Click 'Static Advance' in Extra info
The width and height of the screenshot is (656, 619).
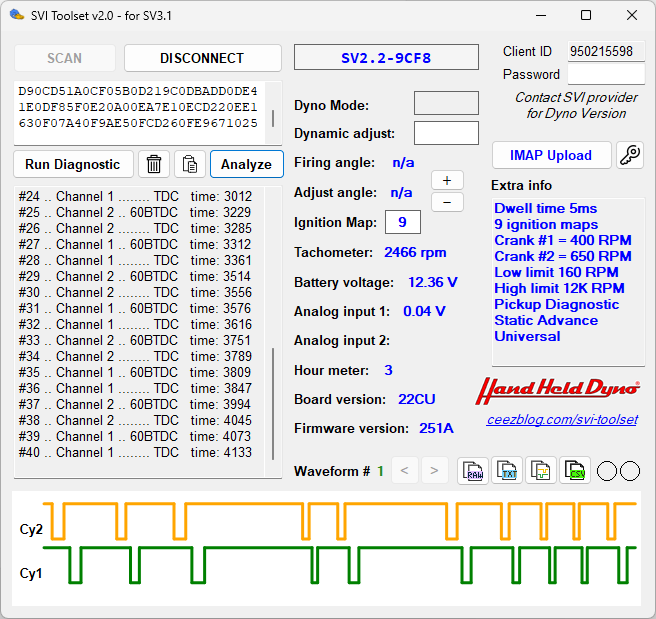[546, 320]
